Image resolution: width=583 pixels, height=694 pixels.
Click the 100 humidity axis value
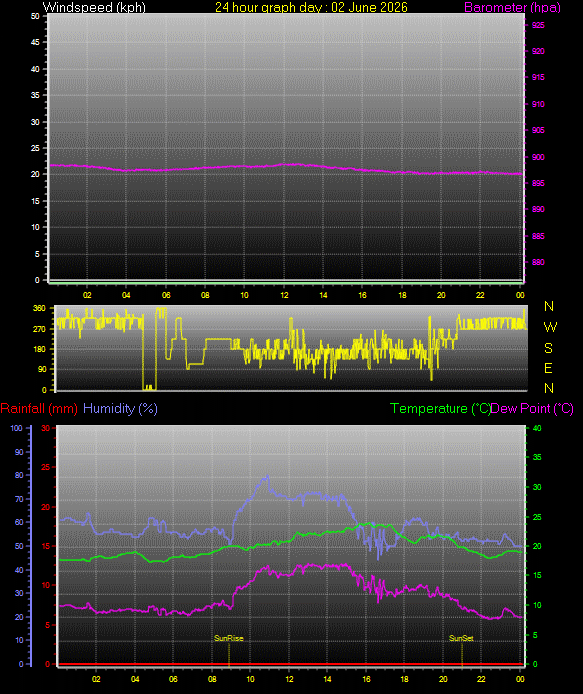point(16,428)
